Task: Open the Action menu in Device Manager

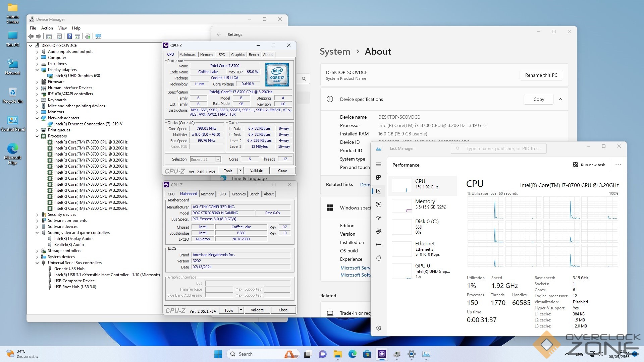Action: 47,28
